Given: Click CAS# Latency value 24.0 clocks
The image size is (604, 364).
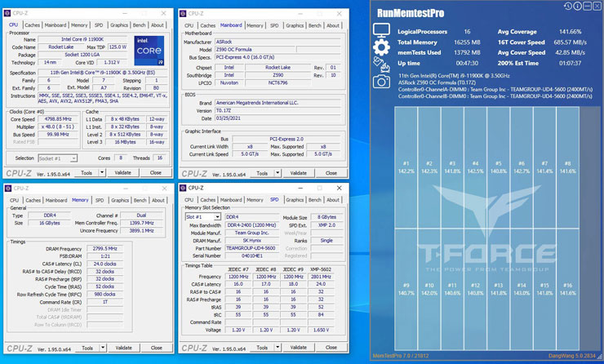Looking at the screenshot, I should (104, 264).
